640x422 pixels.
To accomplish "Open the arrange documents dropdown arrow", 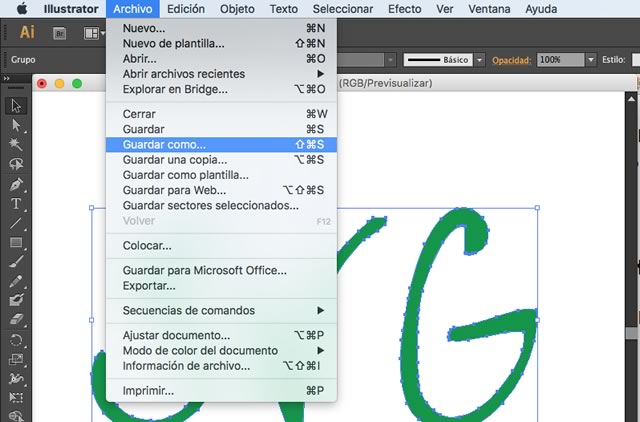I will (103, 33).
